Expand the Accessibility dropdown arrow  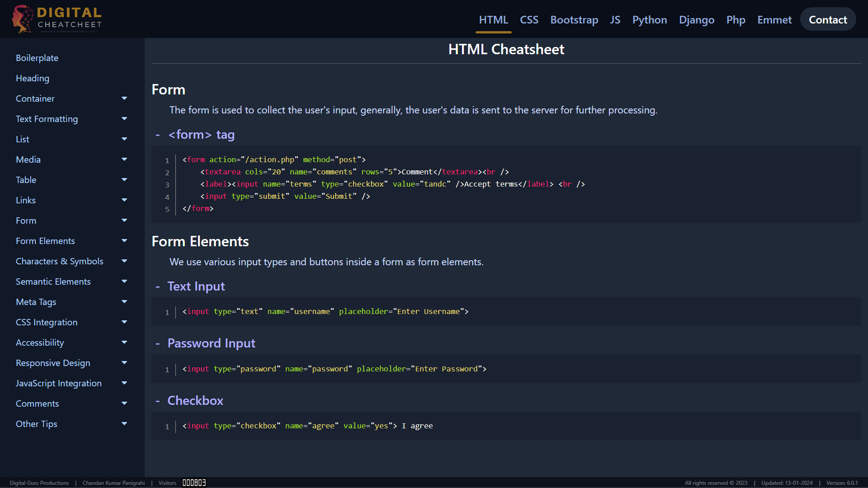(x=124, y=343)
